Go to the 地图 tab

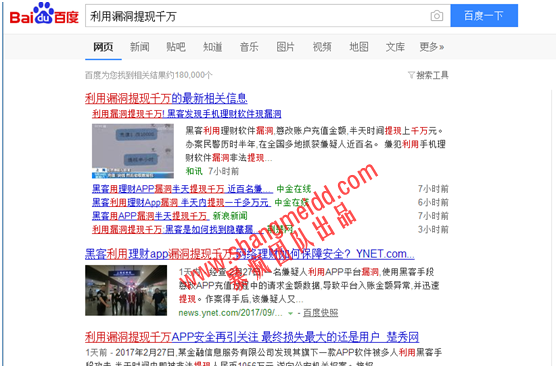click(x=359, y=47)
